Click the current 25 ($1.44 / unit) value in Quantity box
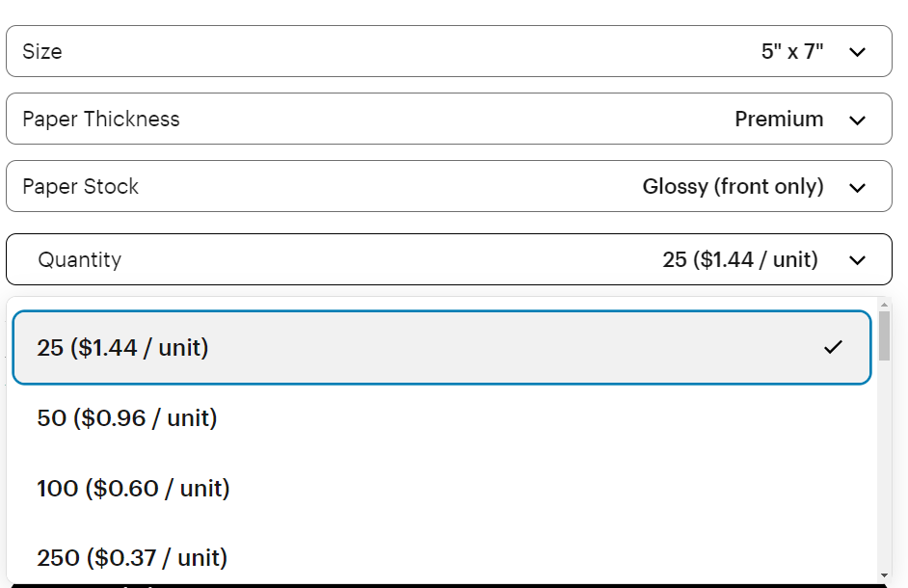 (x=739, y=260)
